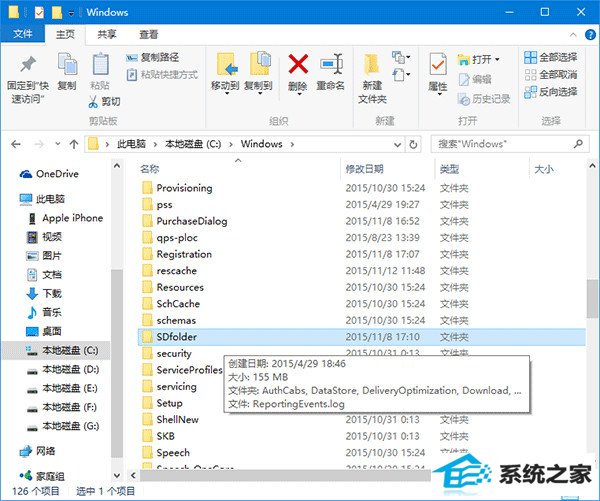600x501 pixels.
Task: Open the address bar history dropdown
Action: coord(398,145)
